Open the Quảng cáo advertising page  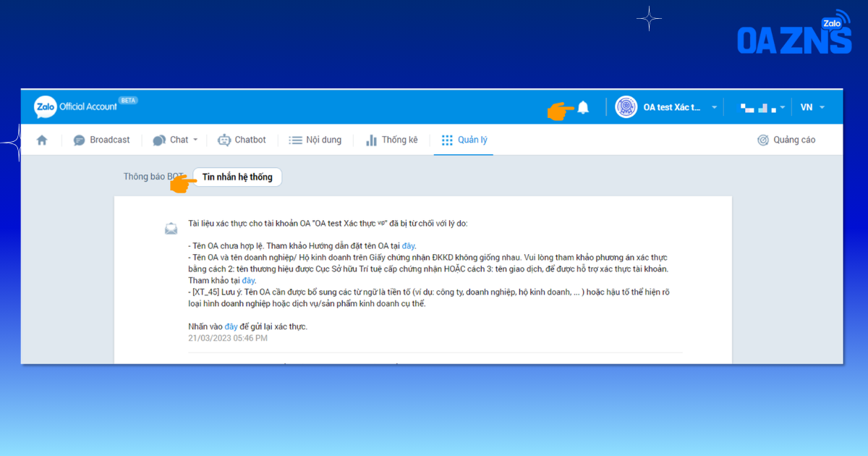[786, 140]
